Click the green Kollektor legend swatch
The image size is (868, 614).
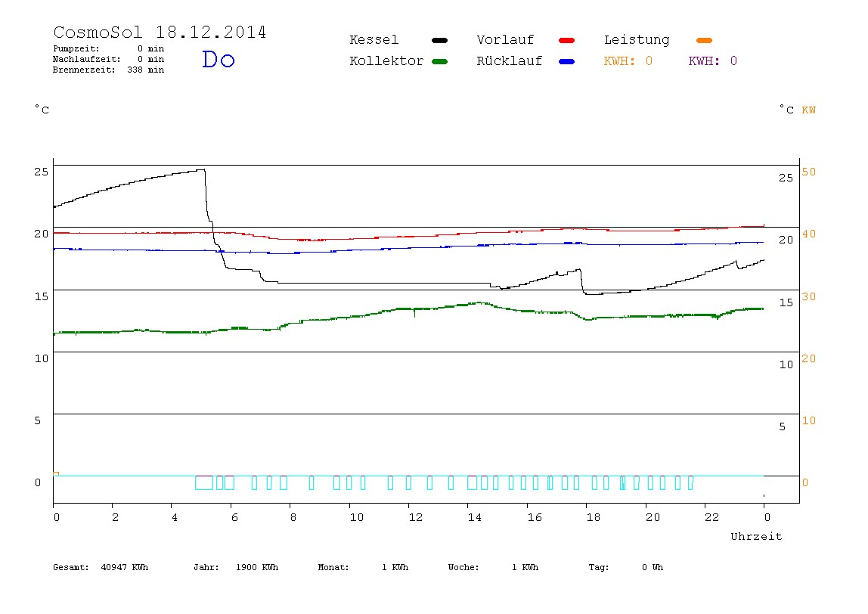(x=439, y=61)
